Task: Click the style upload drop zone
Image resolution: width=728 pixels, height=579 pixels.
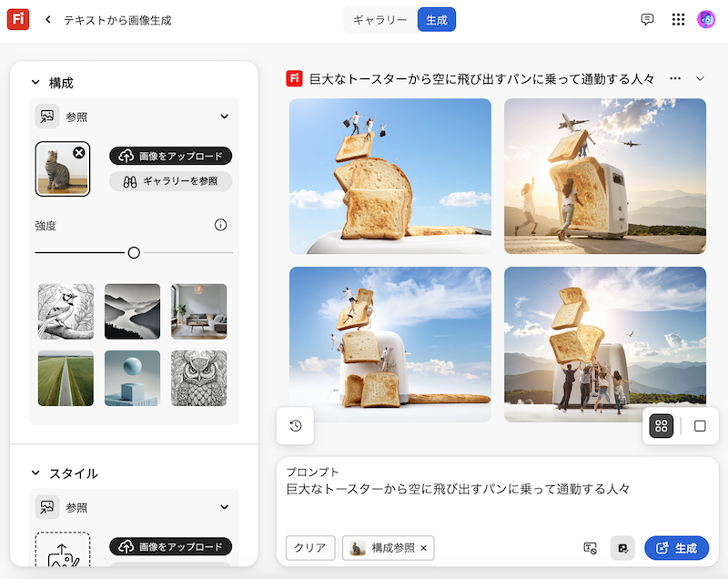Action: click(63, 550)
